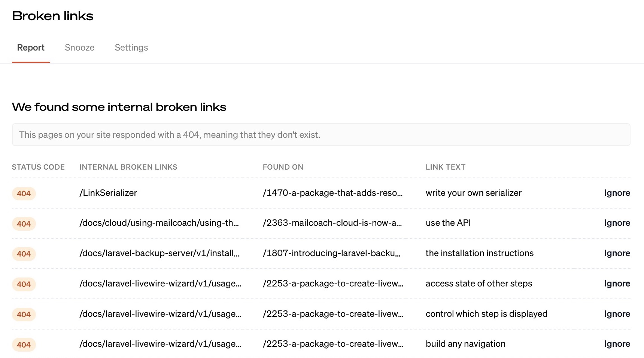Click 'We found some internal broken links' heading

119,107
